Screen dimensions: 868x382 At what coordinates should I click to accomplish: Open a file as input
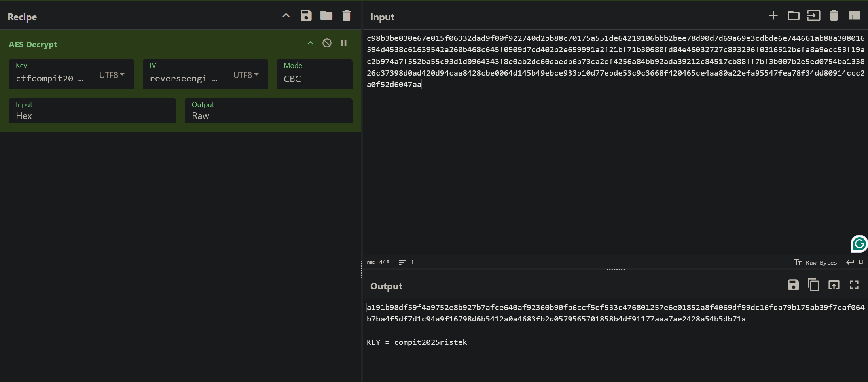(794, 15)
